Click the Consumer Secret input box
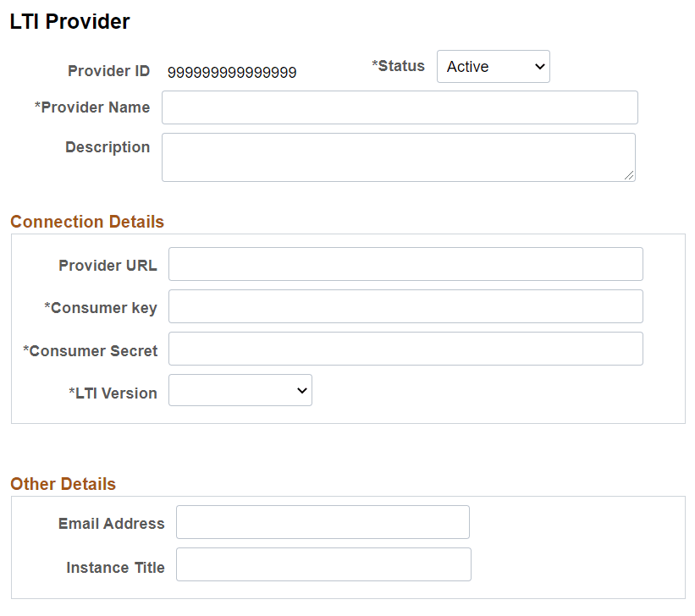The width and height of the screenshot is (695, 616). point(405,348)
